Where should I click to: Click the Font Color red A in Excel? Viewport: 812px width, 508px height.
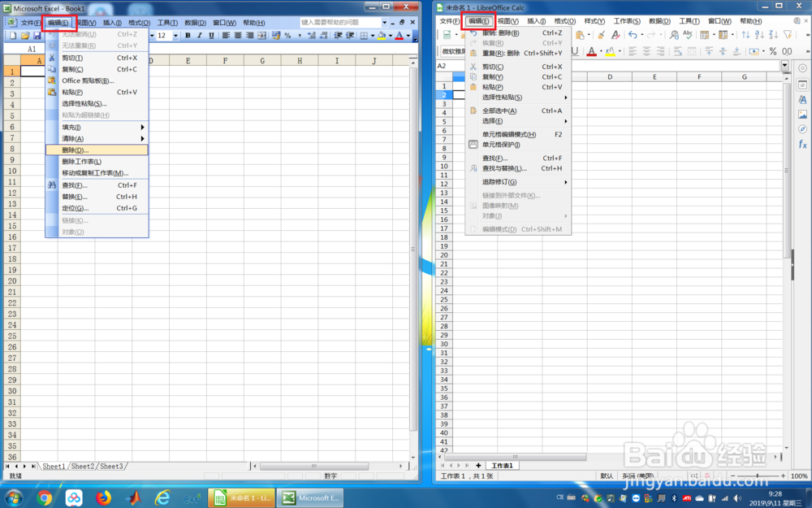400,36
